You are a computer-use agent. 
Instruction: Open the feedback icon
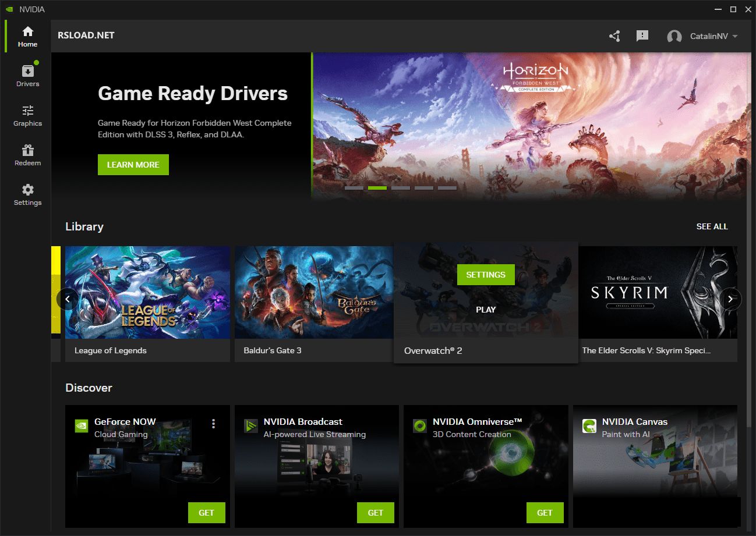coord(642,36)
